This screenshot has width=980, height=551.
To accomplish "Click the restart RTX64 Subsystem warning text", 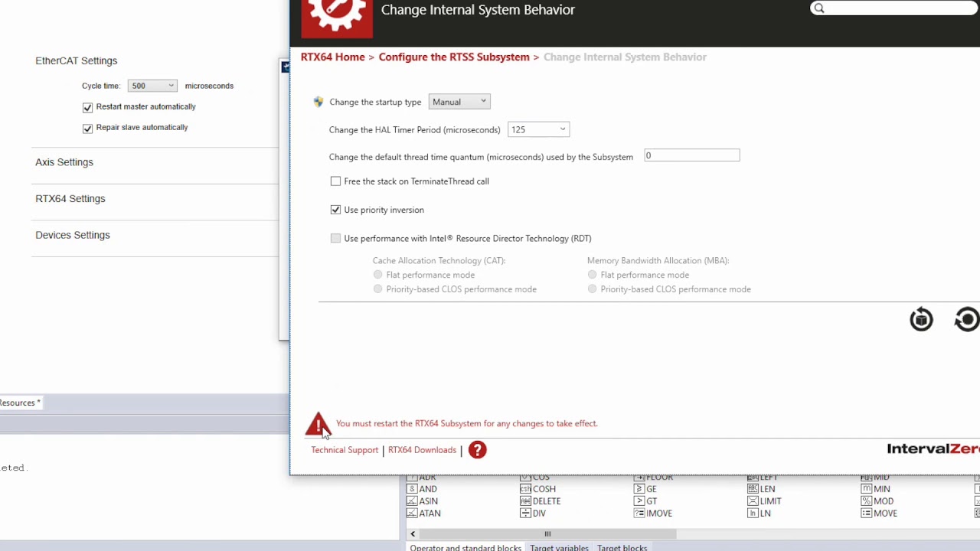I will point(467,423).
